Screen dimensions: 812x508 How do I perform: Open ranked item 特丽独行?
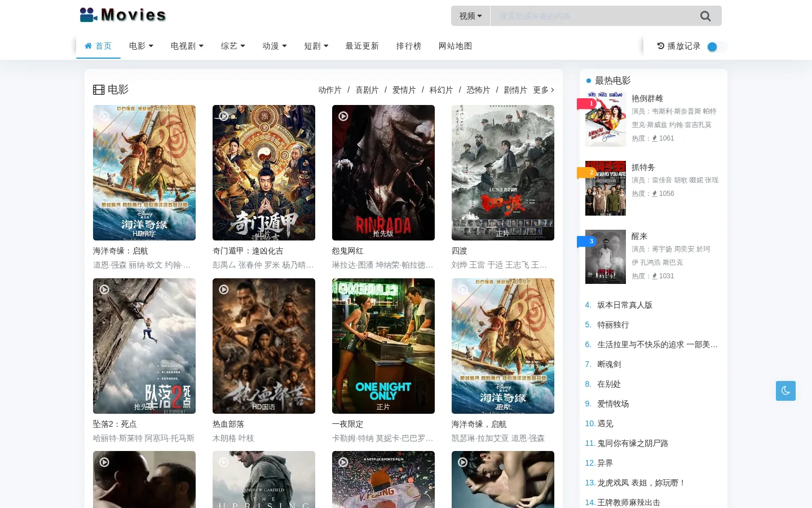coord(613,325)
